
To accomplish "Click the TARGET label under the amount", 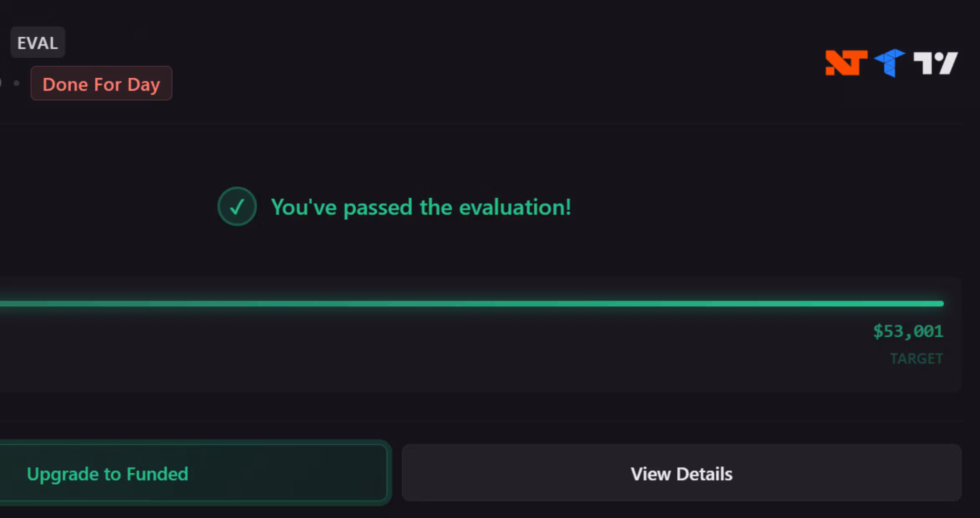I will tap(916, 358).
